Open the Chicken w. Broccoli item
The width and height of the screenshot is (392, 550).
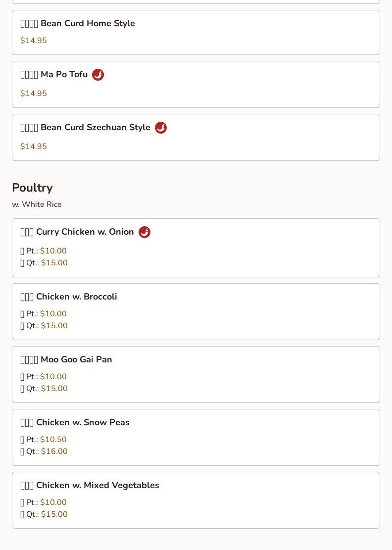76,297
